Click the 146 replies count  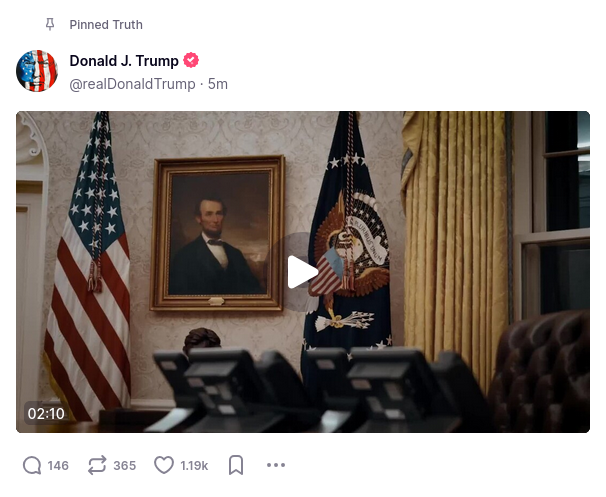[58, 465]
